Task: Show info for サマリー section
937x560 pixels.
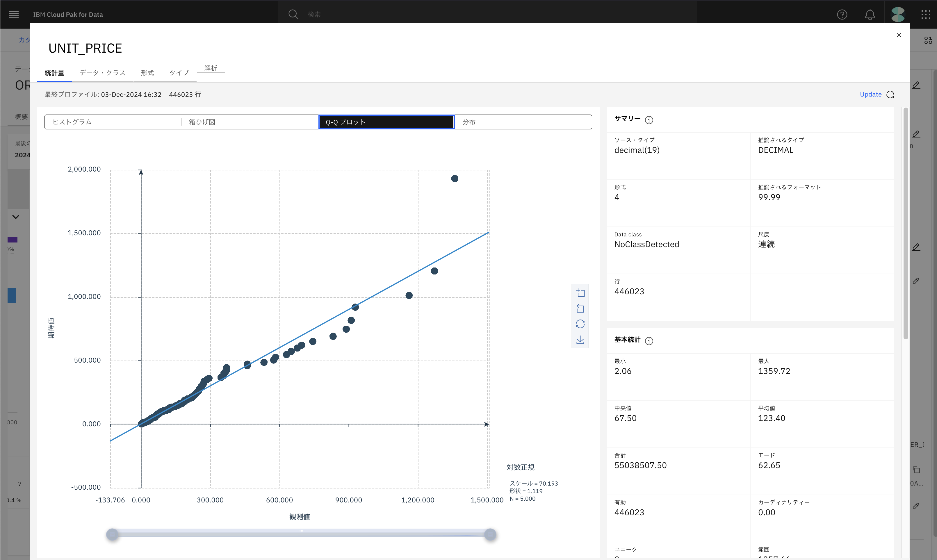Action: (649, 120)
